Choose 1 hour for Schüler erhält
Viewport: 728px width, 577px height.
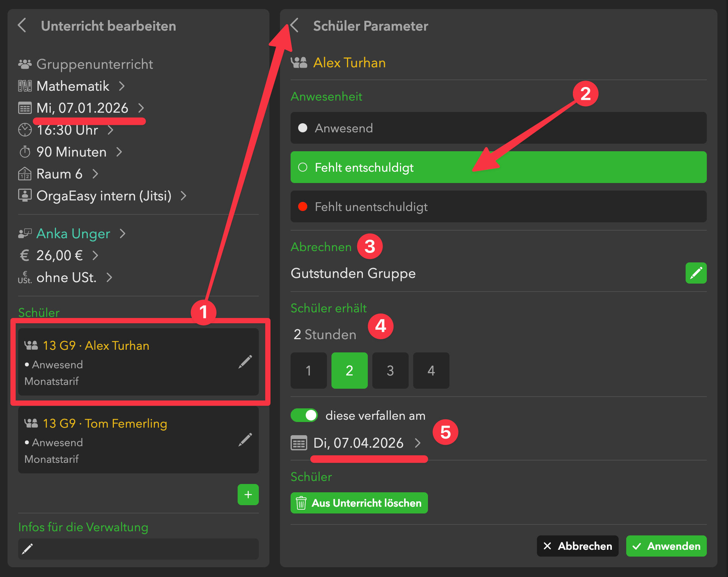308,371
